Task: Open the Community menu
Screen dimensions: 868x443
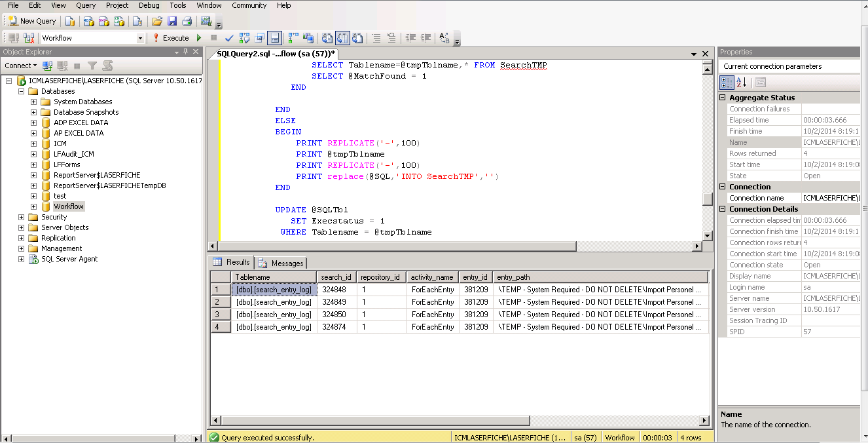Action: (x=249, y=5)
